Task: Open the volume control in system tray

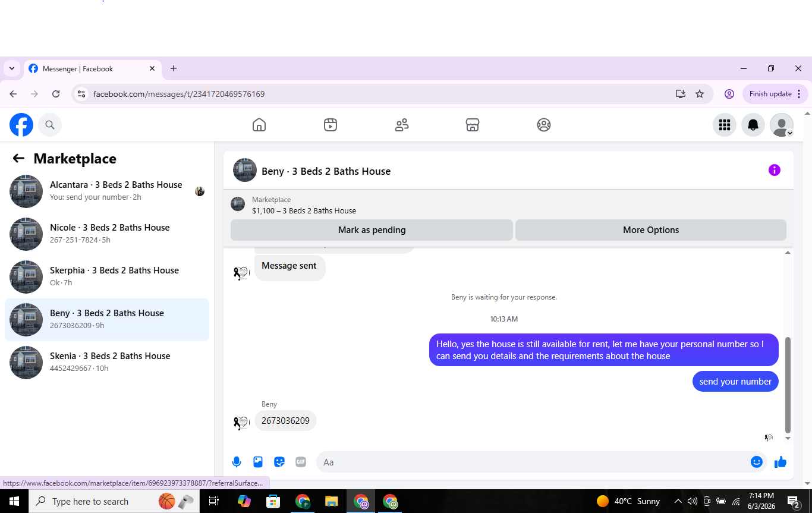Action: [692, 501]
